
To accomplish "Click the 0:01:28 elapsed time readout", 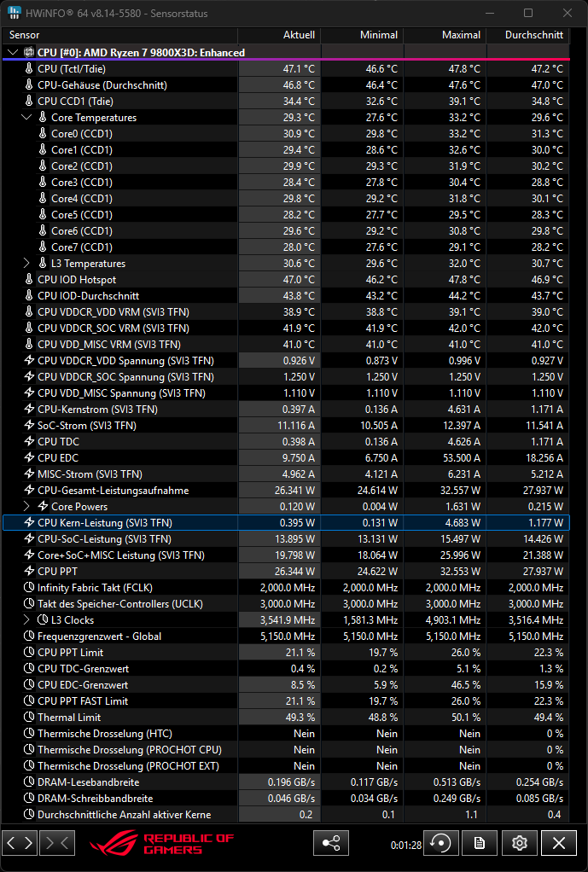I will coord(406,845).
